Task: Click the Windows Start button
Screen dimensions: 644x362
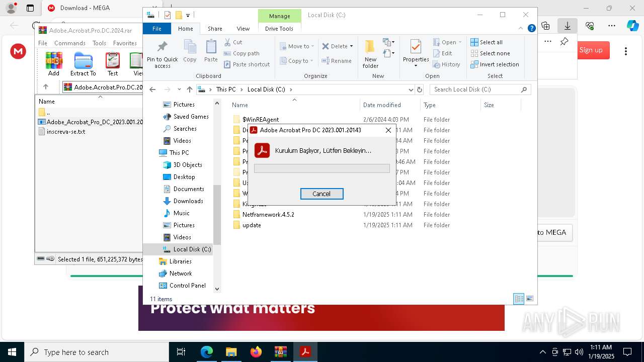Action: [12, 352]
